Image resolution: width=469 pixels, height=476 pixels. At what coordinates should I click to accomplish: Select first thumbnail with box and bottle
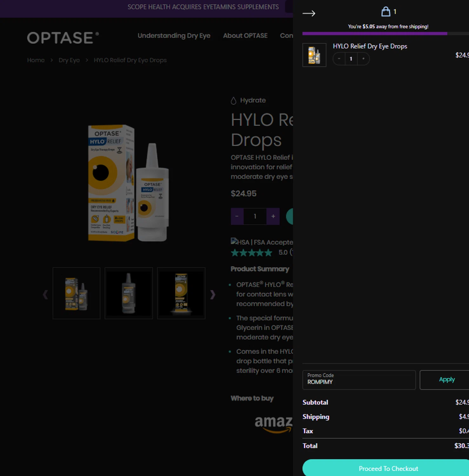click(x=77, y=293)
